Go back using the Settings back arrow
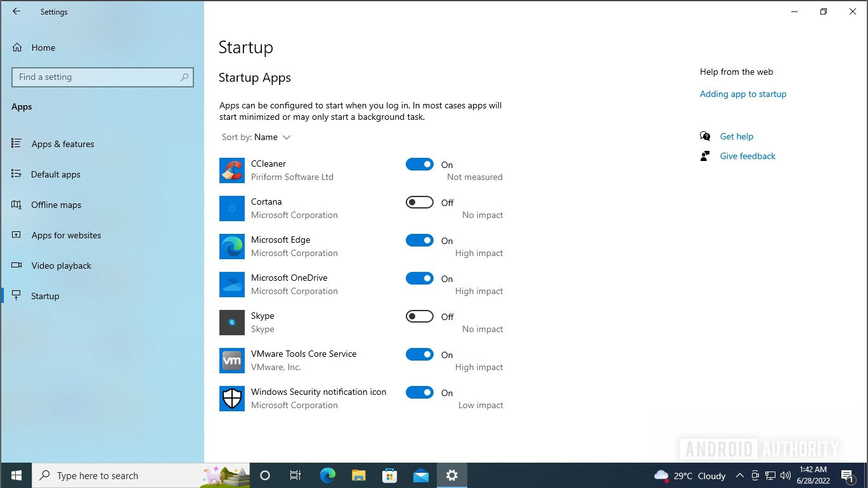This screenshot has width=868, height=488. coord(16,11)
